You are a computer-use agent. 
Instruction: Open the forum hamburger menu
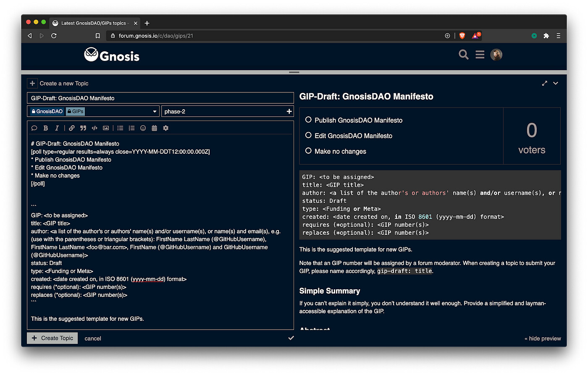(x=480, y=55)
